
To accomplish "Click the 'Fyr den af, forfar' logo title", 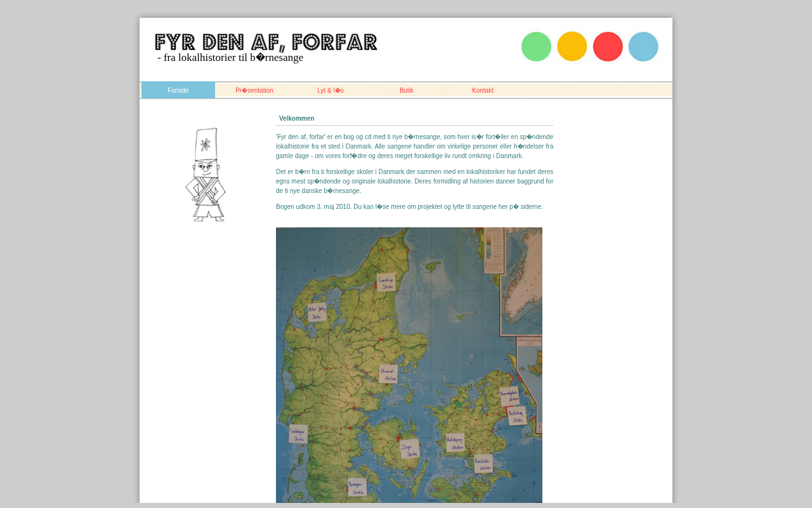I will [266, 42].
